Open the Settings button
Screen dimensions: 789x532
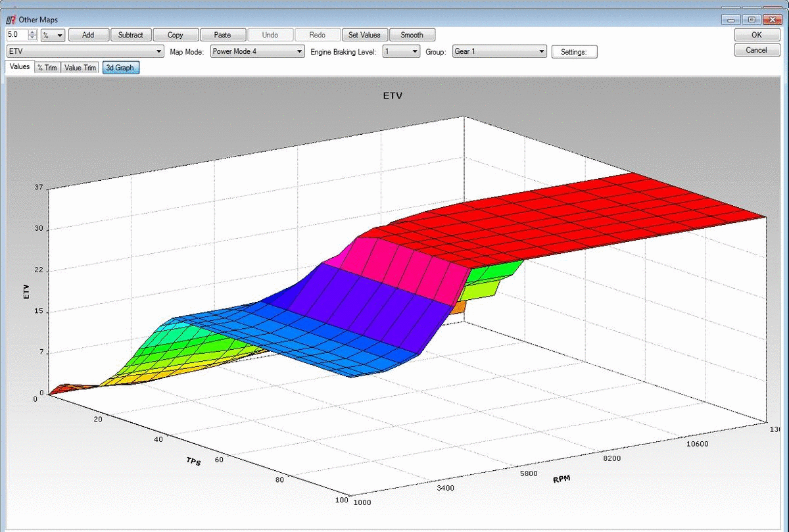click(x=574, y=52)
